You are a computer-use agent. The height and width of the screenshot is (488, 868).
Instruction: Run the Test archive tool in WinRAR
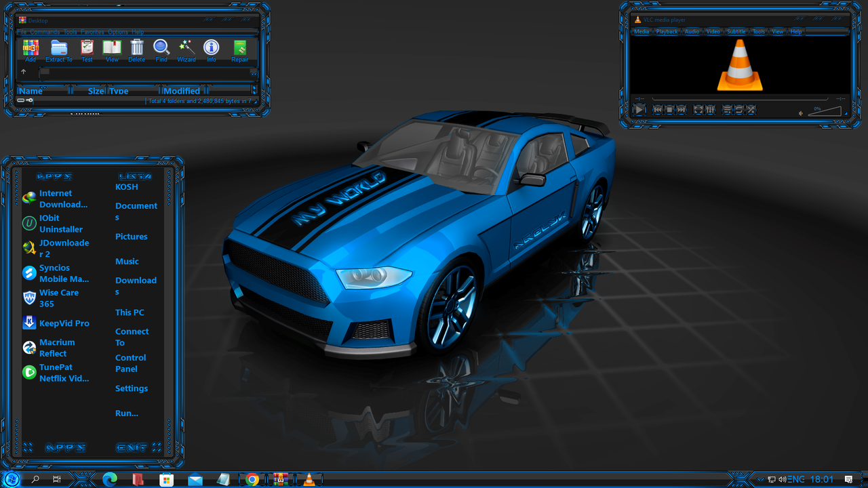pyautogui.click(x=87, y=51)
